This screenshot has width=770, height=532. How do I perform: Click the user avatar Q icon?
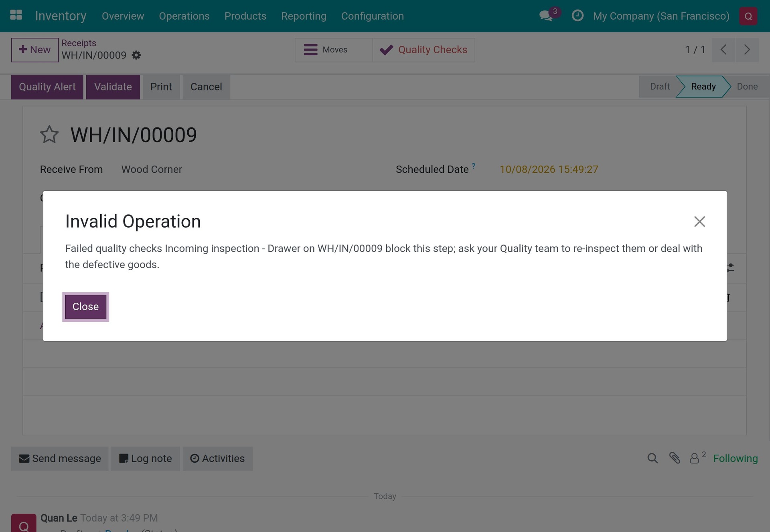pyautogui.click(x=748, y=16)
